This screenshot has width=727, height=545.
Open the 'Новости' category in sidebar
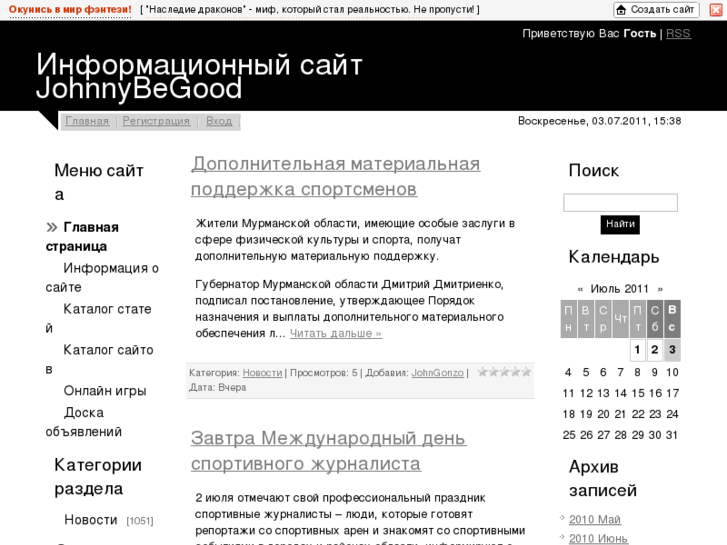[x=90, y=520]
